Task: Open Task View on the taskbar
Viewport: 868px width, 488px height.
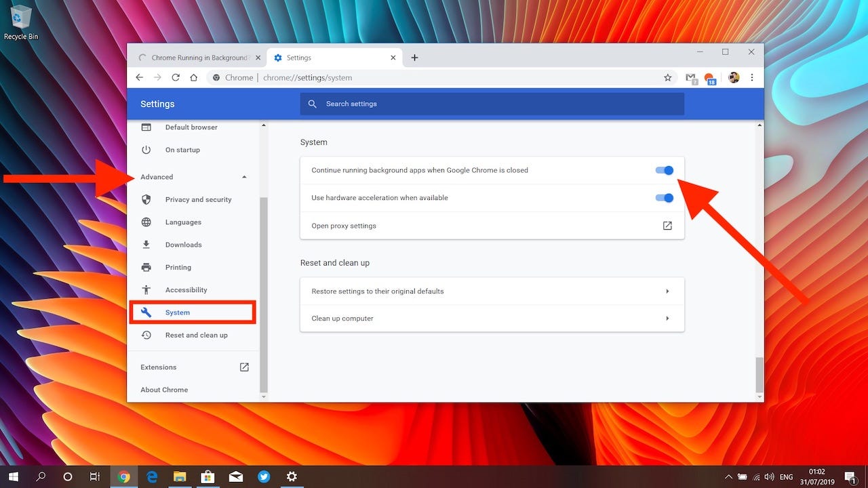Action: pos(95,476)
